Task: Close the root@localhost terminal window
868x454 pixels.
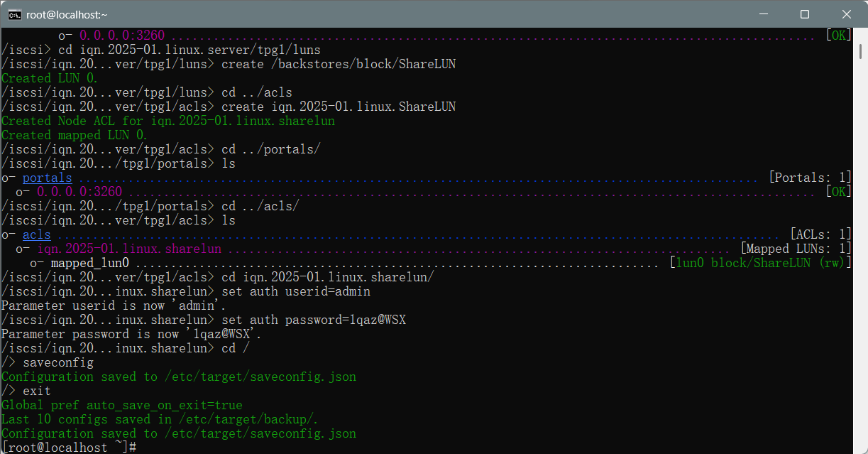Action: (x=845, y=14)
